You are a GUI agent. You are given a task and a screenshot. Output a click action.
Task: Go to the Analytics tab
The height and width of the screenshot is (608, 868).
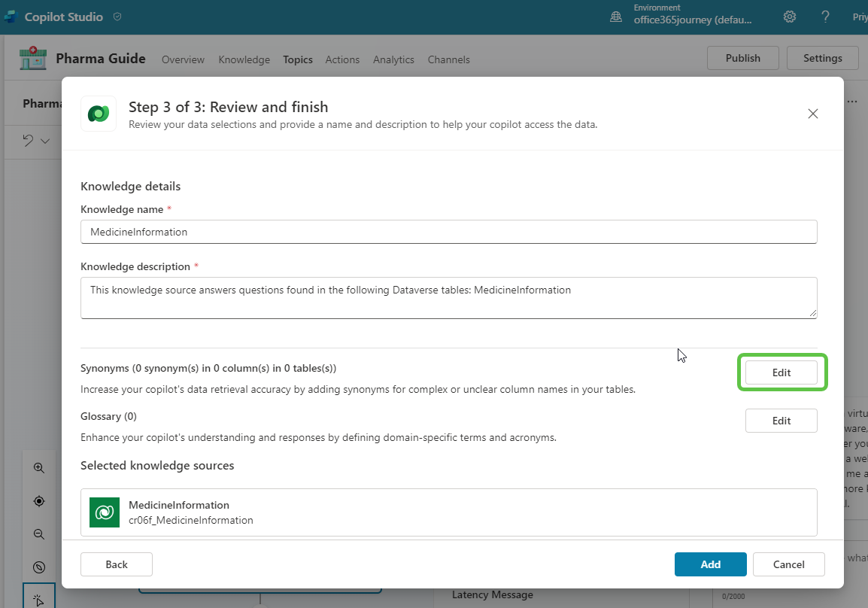tap(393, 59)
